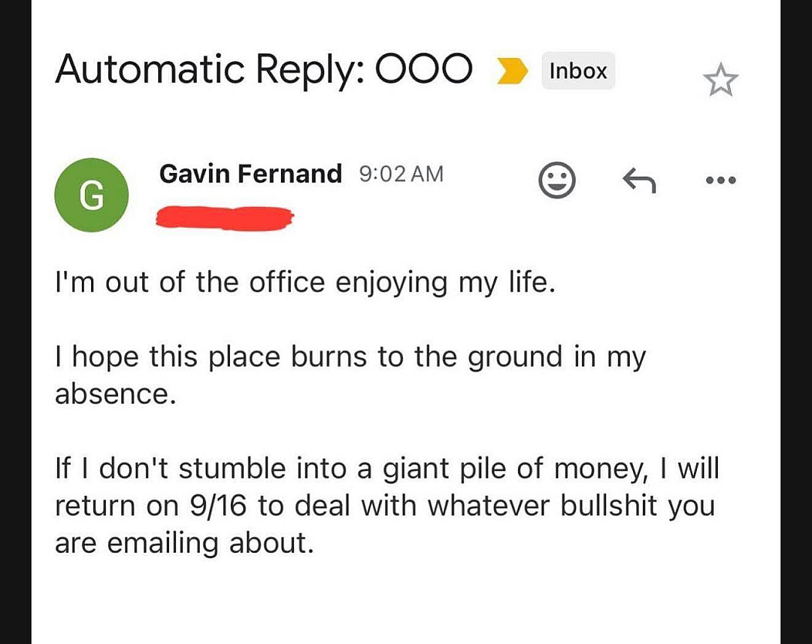Open the three-dot more options menu
812x644 pixels.
[x=721, y=181]
